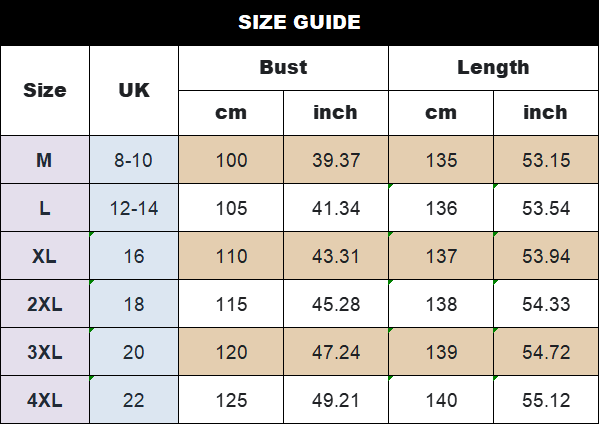
Task: Click the length 138 cm cell
Action: (x=441, y=304)
